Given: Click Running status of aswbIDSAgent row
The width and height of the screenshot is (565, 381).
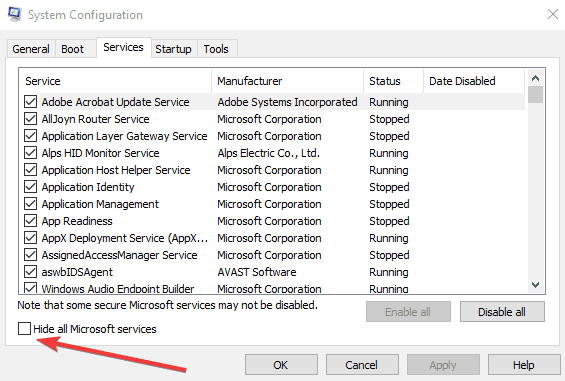Looking at the screenshot, I should 389,272.
